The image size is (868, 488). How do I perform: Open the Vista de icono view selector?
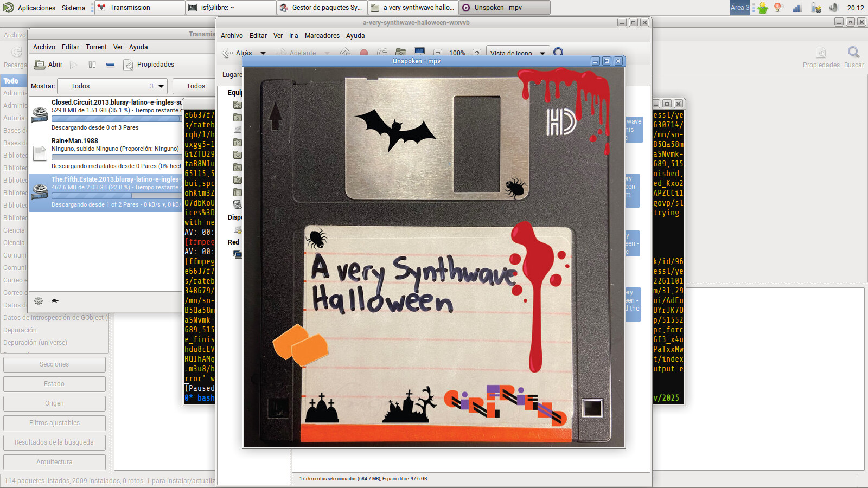(518, 53)
